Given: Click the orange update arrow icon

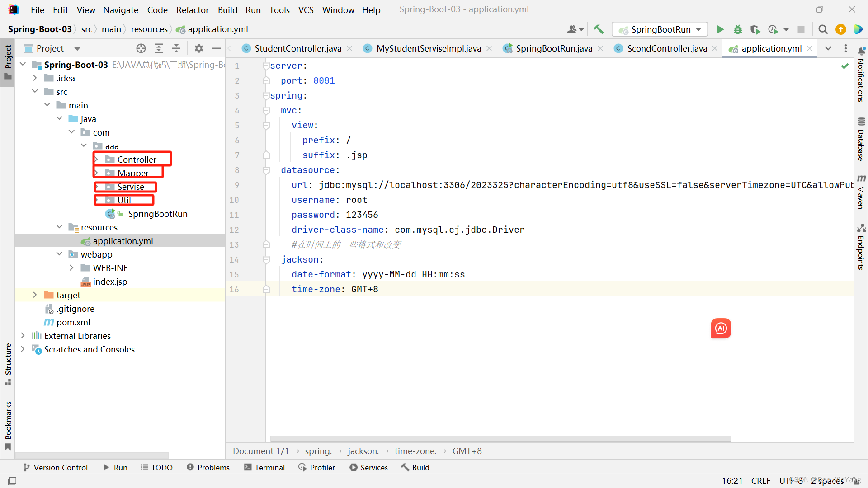Looking at the screenshot, I should coord(841,29).
